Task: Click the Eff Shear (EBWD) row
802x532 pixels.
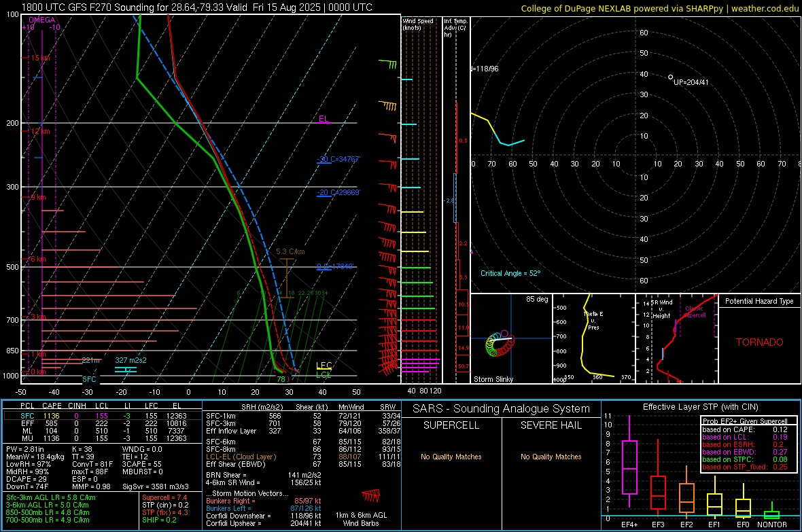Action: tap(303, 464)
